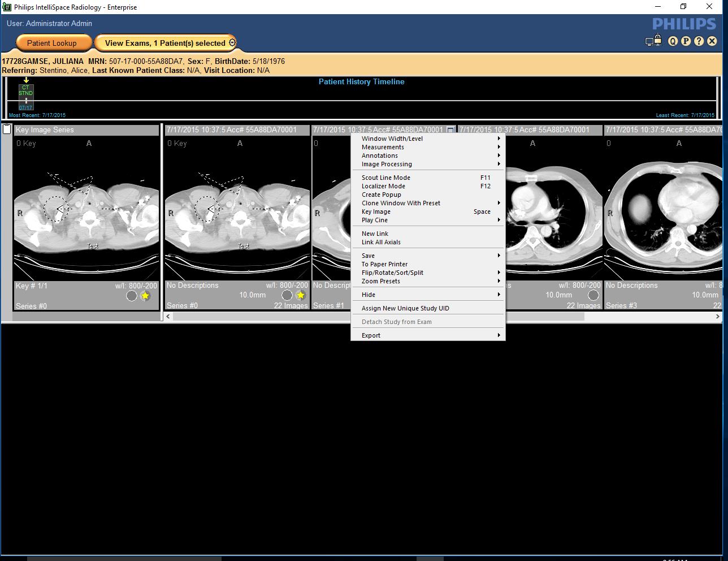Expand the Export submenu
728x561 pixels.
(428, 335)
